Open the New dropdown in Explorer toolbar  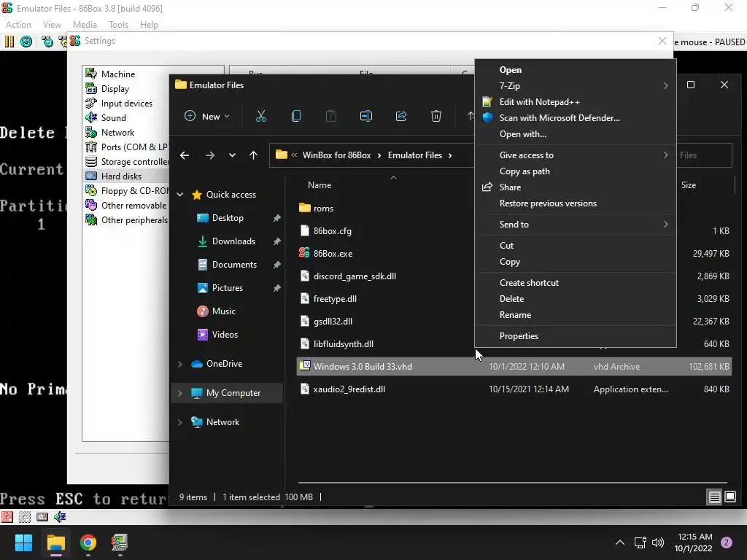coord(206,116)
